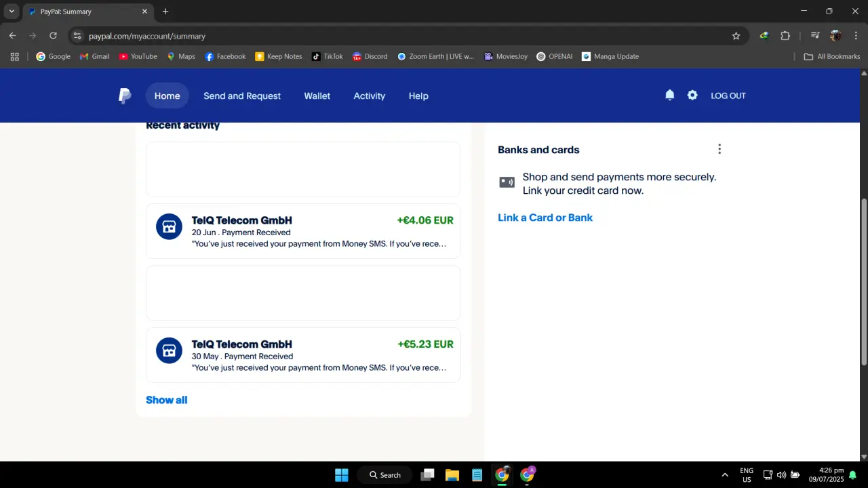Open the Maps bookmark
Image resolution: width=868 pixels, height=488 pixels.
(181, 56)
